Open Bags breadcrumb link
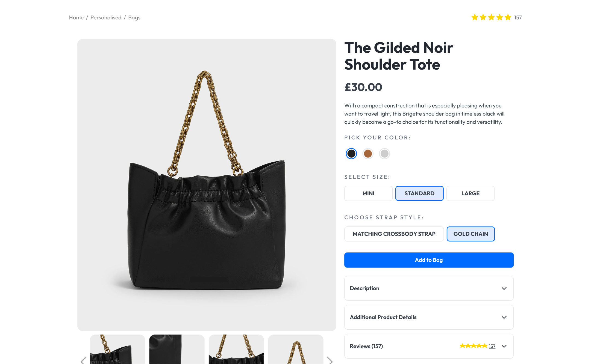This screenshot has height=364, width=591. point(134,18)
